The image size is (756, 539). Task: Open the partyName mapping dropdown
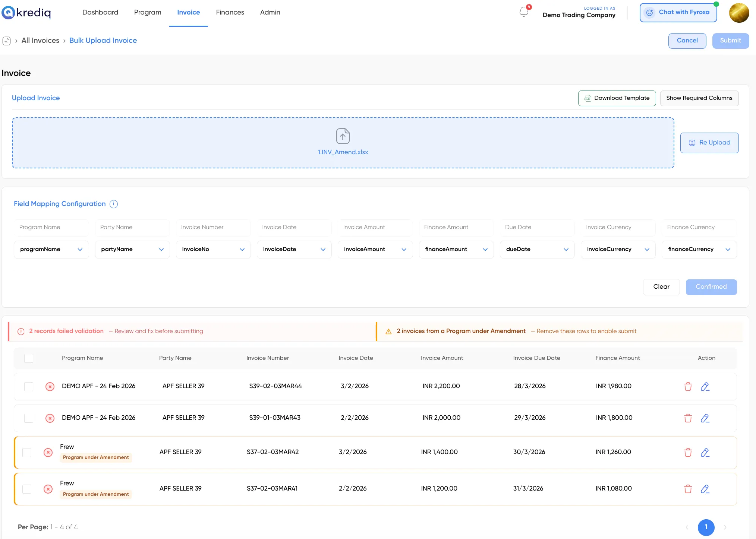[132, 250]
